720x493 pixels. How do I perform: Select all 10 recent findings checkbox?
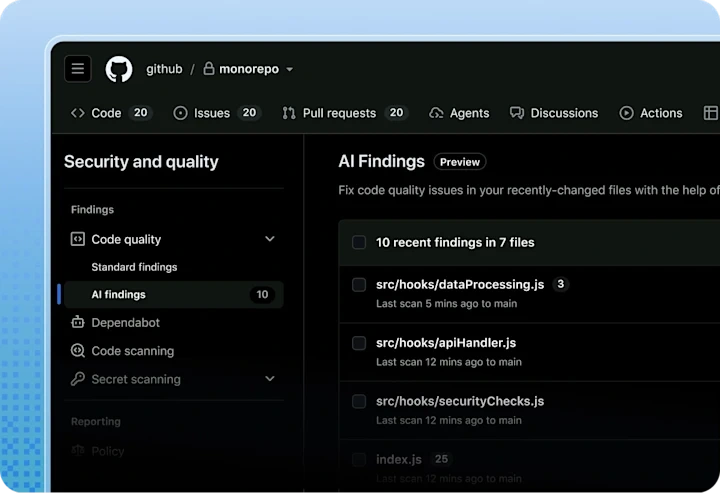pos(359,242)
